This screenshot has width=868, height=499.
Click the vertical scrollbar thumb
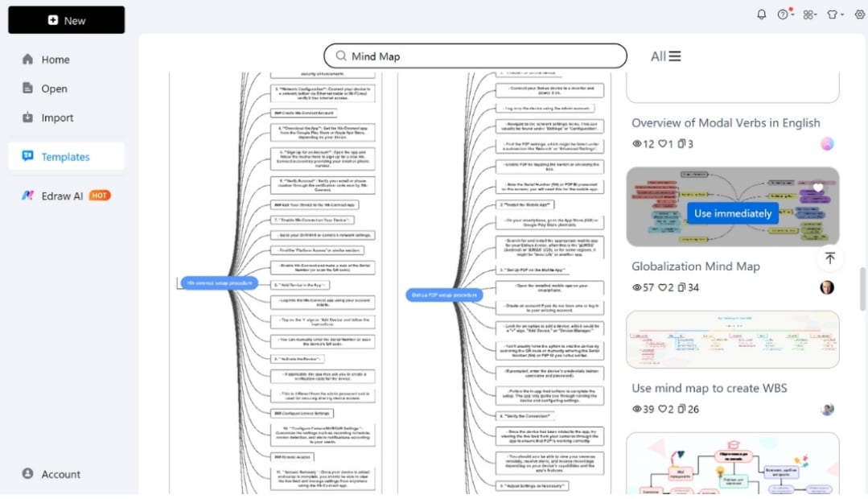(x=862, y=289)
